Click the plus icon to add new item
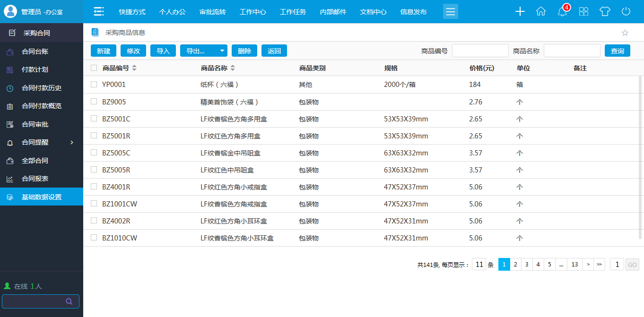Screen dimensions: 644x317 520,11
